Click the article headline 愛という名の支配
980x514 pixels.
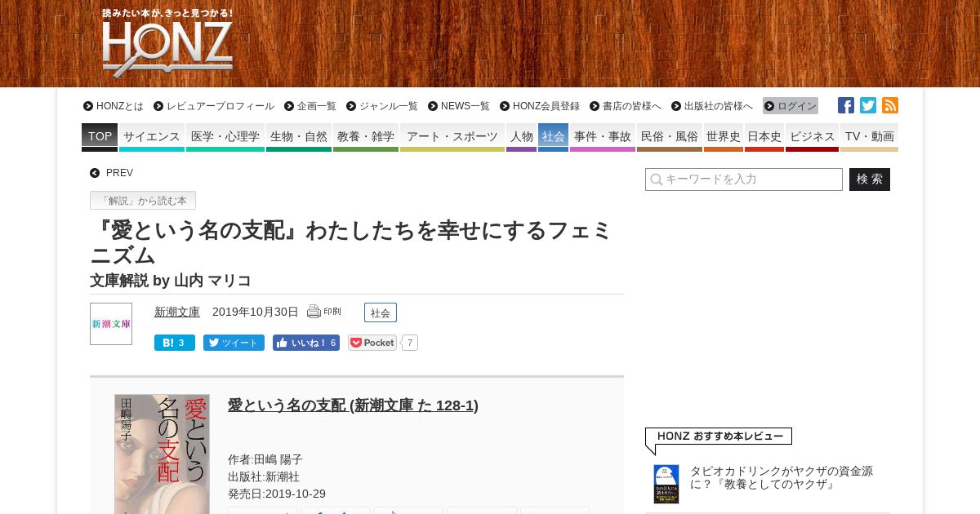coord(351,242)
